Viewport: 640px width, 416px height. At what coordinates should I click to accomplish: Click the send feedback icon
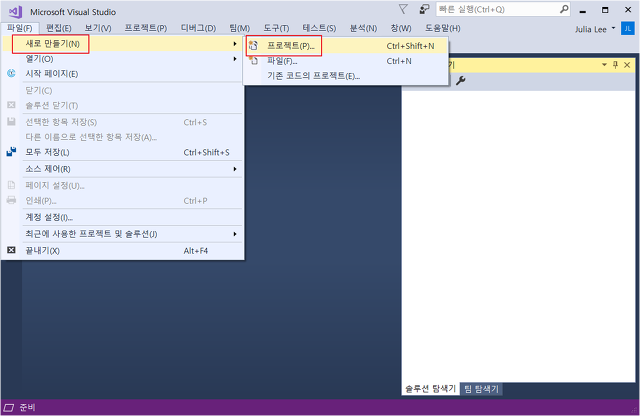click(424, 9)
